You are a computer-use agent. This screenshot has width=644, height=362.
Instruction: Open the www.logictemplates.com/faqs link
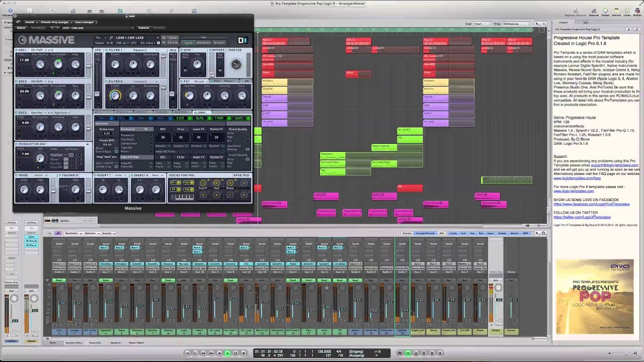pyautogui.click(x=577, y=178)
